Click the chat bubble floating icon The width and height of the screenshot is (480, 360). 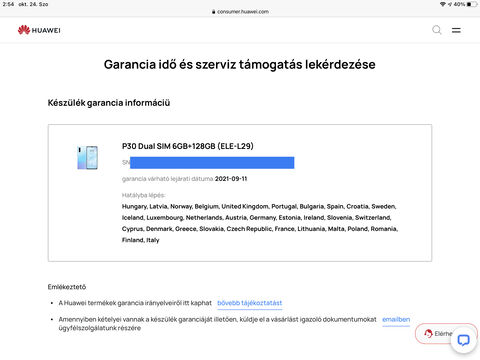(463, 340)
